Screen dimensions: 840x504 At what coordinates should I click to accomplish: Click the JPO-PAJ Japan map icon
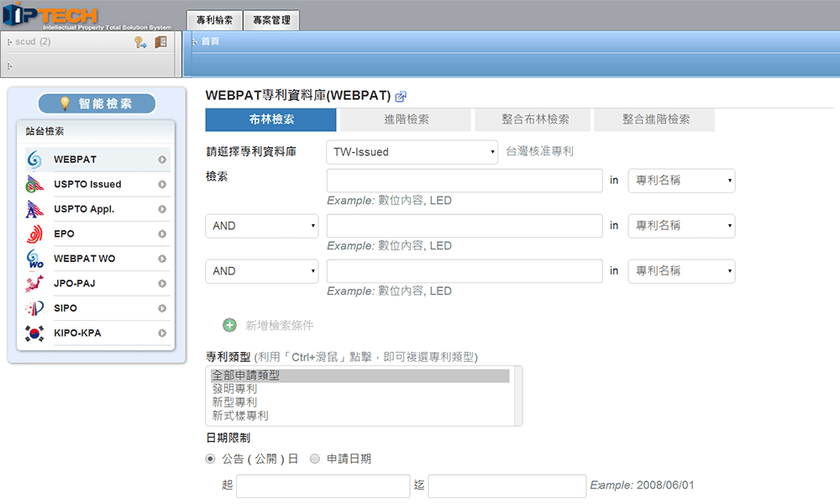coord(34,283)
